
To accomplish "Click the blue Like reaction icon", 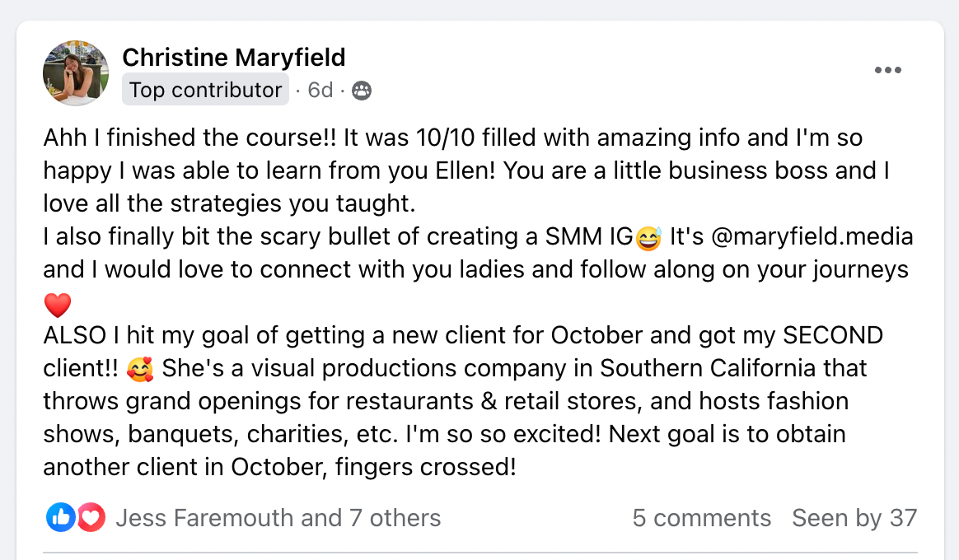I will 60,517.
